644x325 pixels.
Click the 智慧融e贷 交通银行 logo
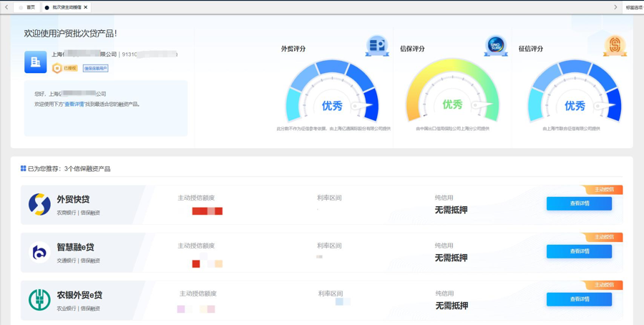coord(39,252)
